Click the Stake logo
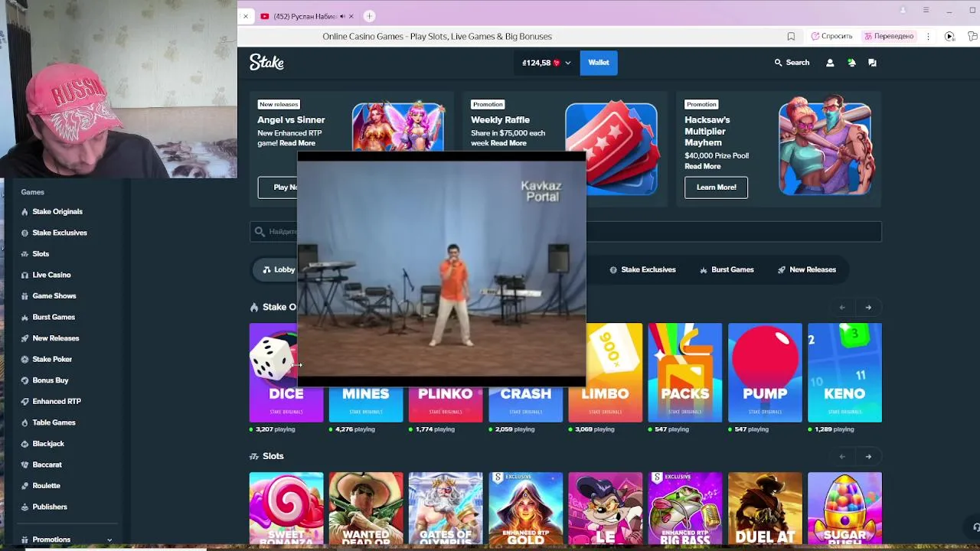The image size is (980, 551). [266, 63]
